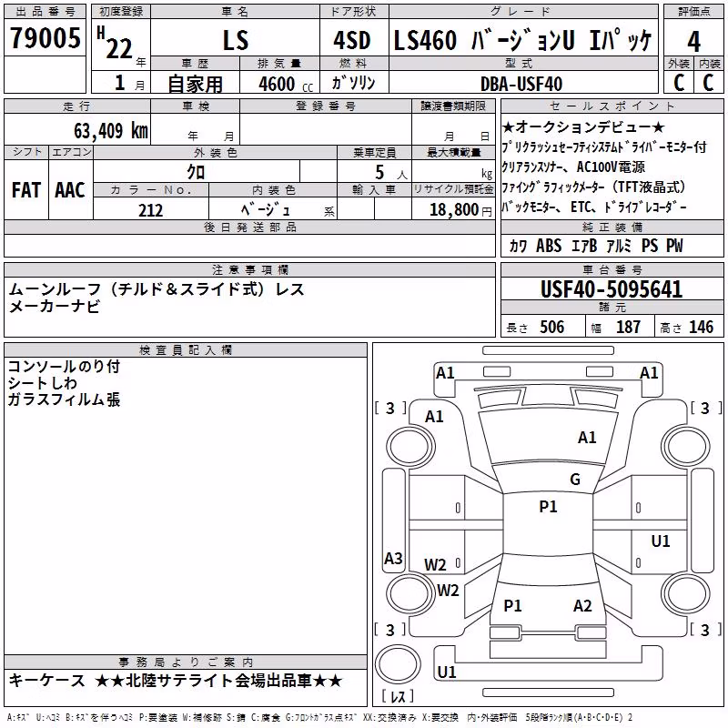Click the A3 mark on the car diagram
The image size is (728, 728).
pyautogui.click(x=393, y=558)
